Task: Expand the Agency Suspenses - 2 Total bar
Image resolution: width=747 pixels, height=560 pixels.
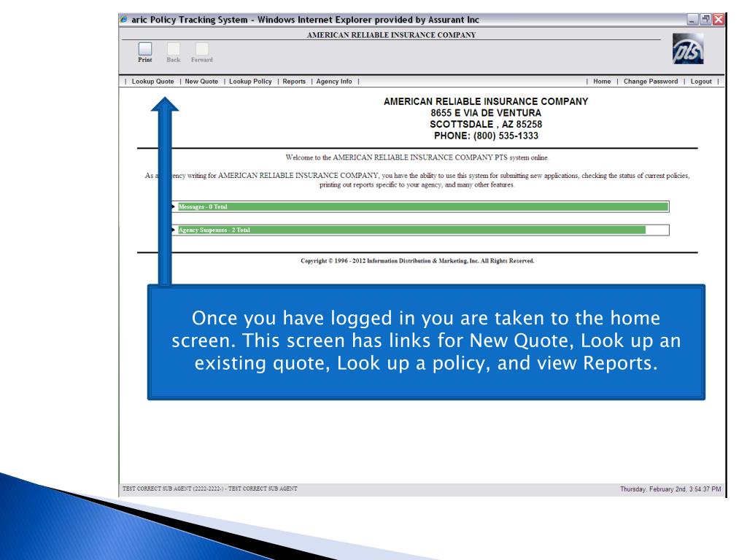Action: (420, 230)
